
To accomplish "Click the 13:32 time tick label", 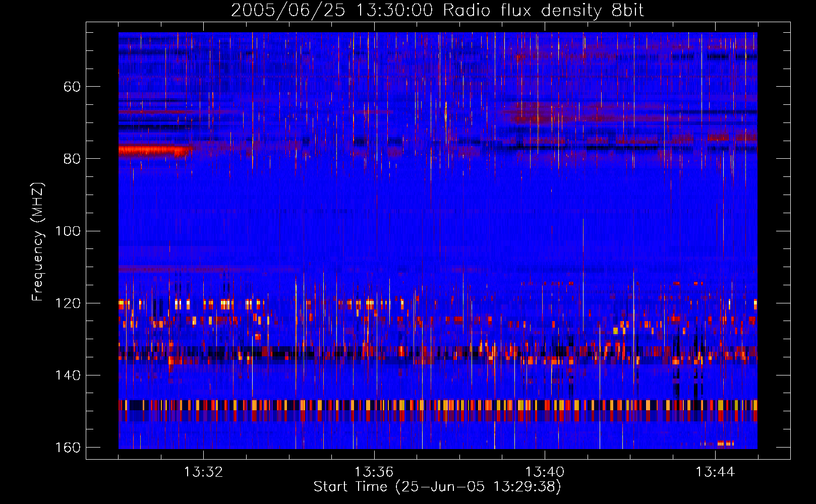I will pyautogui.click(x=203, y=472).
